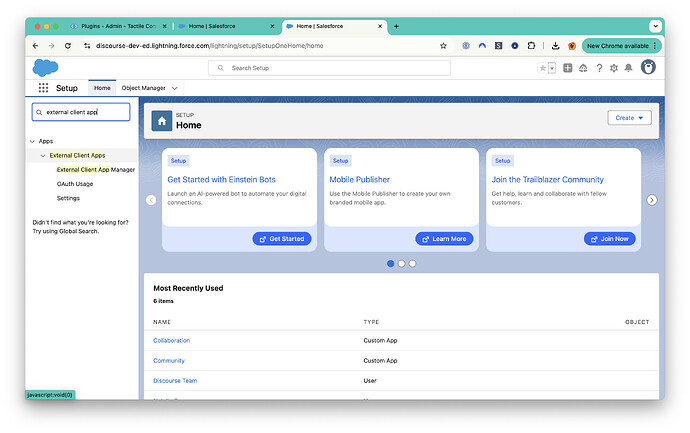Screen dimensions: 690x433
Task: Click the OBJECT column header
Action: (637, 322)
